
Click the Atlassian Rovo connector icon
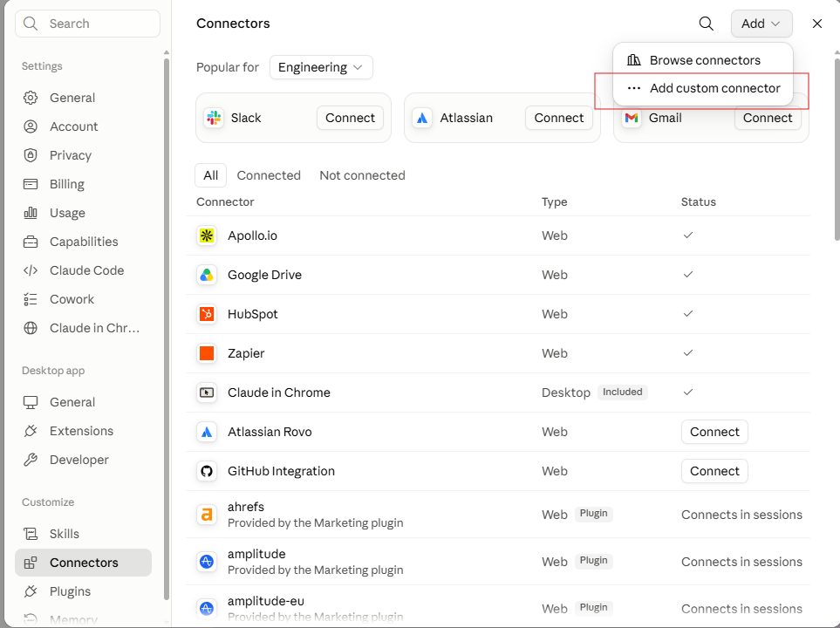[207, 432]
